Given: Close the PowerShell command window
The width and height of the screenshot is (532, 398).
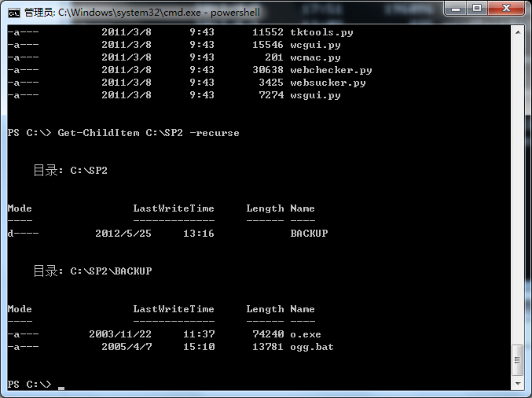Looking at the screenshot, I should (506, 9).
